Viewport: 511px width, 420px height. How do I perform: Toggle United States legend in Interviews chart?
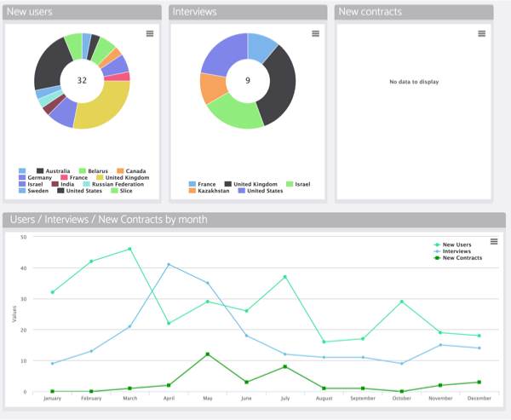(x=261, y=191)
